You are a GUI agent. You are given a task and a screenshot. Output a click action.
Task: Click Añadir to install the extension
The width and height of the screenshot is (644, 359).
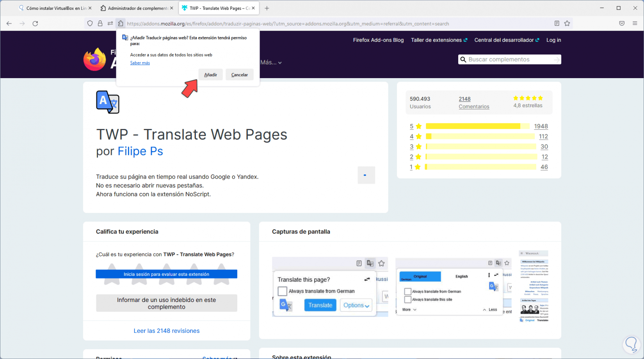point(210,75)
